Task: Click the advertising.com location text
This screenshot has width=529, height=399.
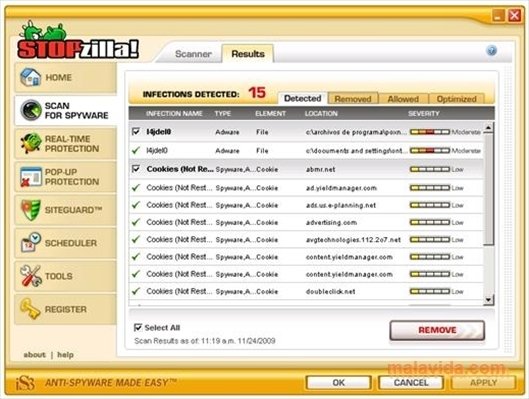Action: click(x=331, y=223)
